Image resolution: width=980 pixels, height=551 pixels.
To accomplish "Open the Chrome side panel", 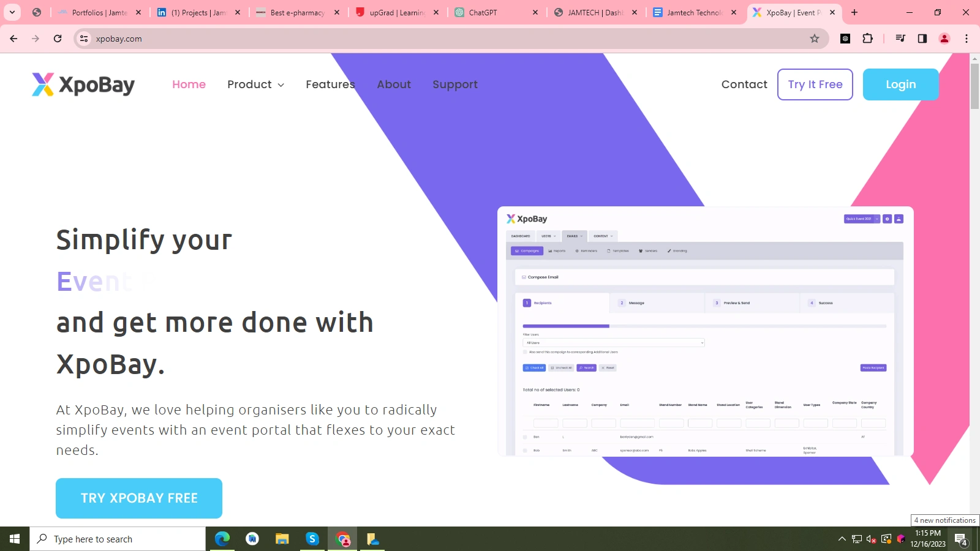I will coord(922,39).
